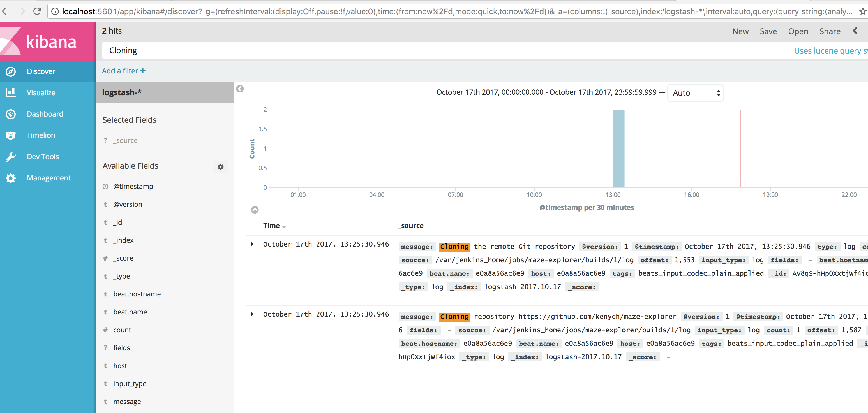Select the @timestamp field

pyautogui.click(x=133, y=186)
